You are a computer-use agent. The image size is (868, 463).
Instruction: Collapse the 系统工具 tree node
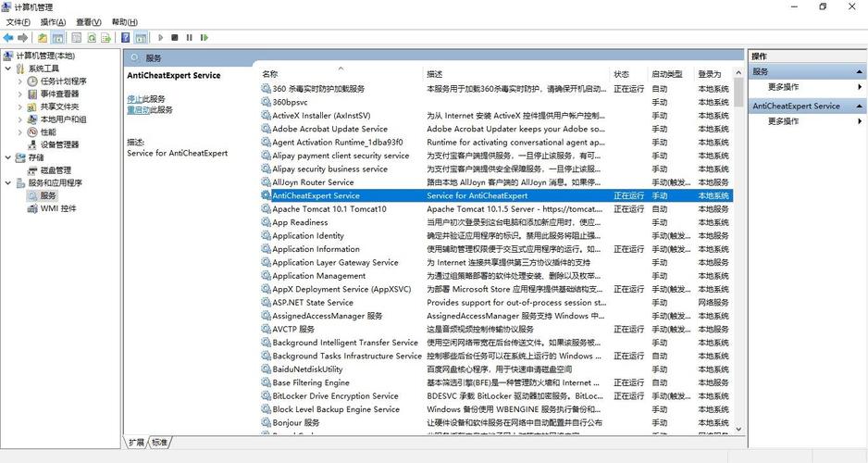pyautogui.click(x=8, y=69)
